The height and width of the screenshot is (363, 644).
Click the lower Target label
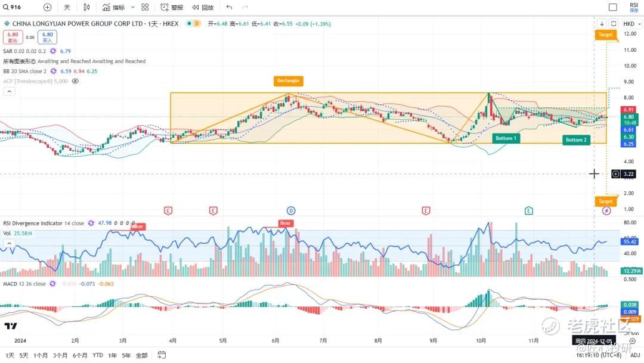(605, 201)
